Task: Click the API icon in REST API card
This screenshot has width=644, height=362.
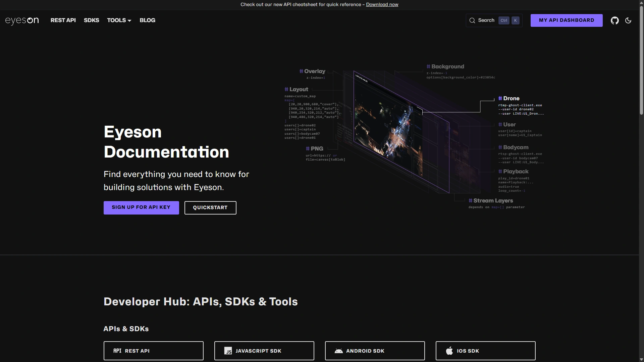Action: (x=117, y=351)
